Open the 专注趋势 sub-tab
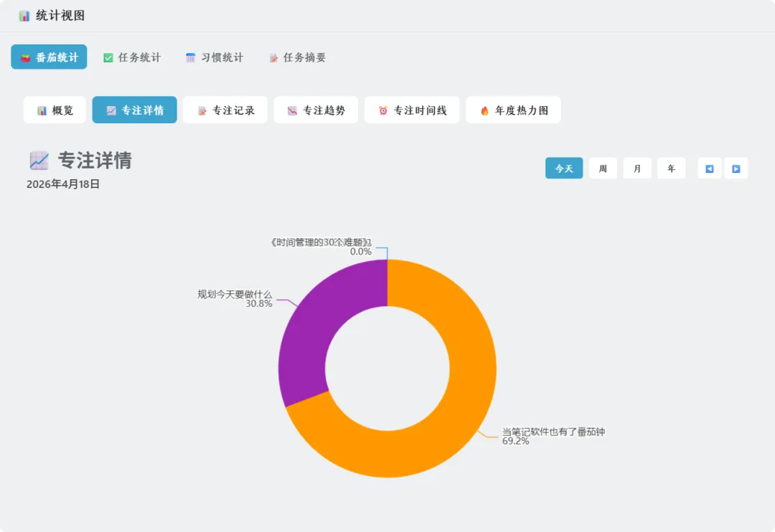Image resolution: width=775 pixels, height=532 pixels. [x=316, y=110]
